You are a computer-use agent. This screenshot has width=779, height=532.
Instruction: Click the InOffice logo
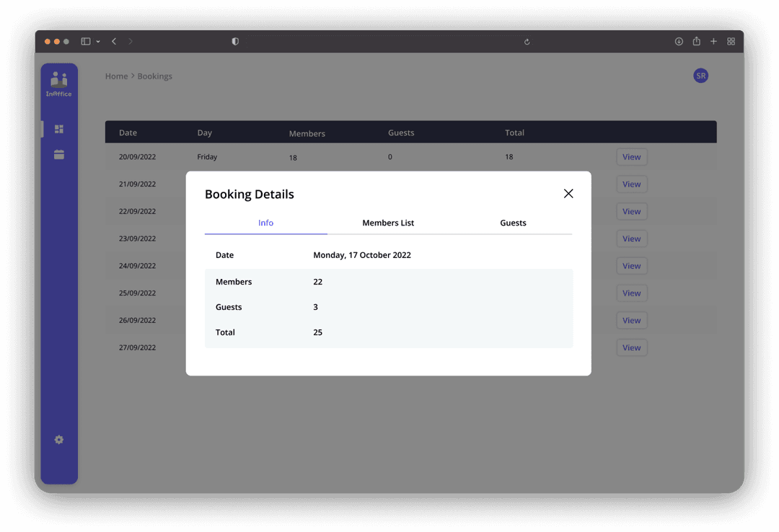(59, 84)
